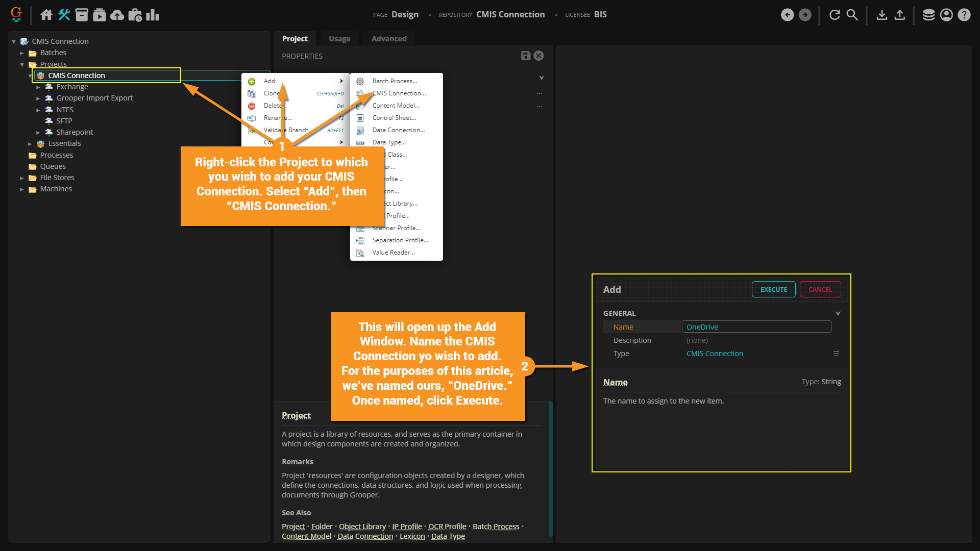Open the Design tools page icon
The image size is (980, 551).
coord(64,15)
